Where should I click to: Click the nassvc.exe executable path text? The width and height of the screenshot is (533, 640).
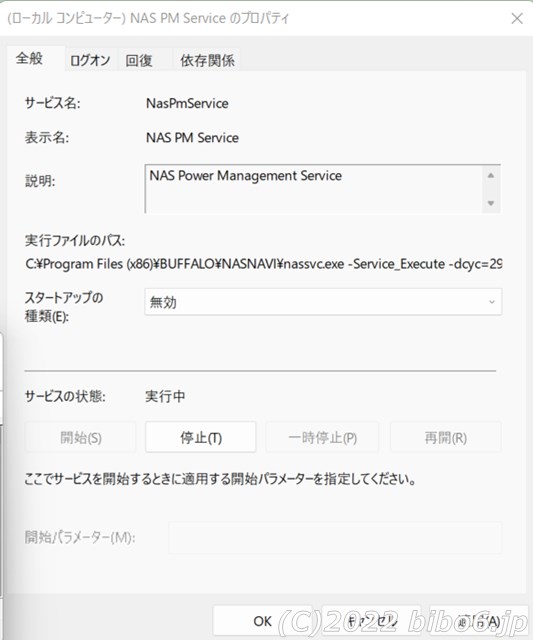click(264, 264)
